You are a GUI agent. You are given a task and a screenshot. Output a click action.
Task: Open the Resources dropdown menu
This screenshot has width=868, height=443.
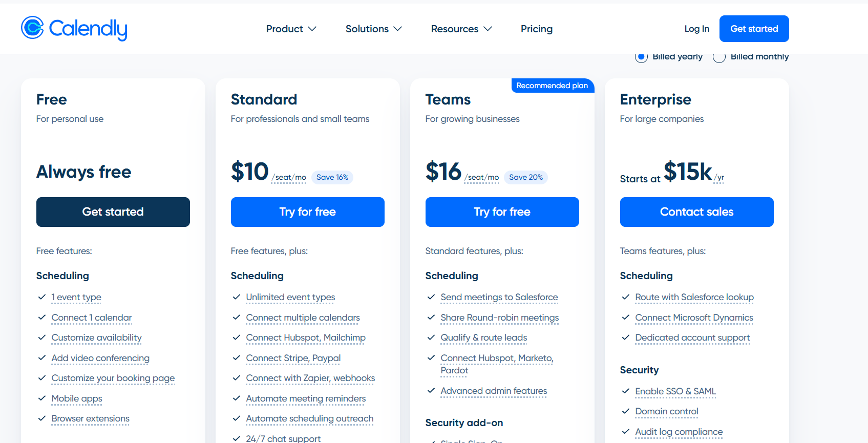[x=460, y=29]
